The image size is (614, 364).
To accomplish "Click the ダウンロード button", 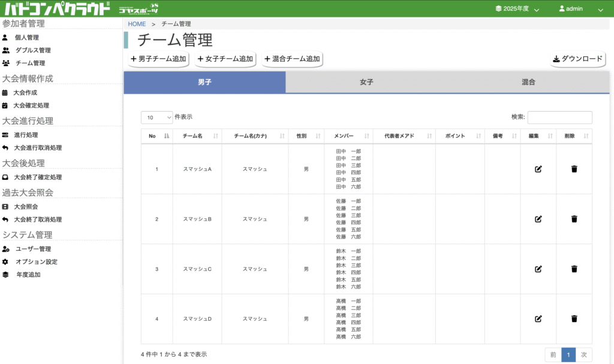I will pos(577,59).
